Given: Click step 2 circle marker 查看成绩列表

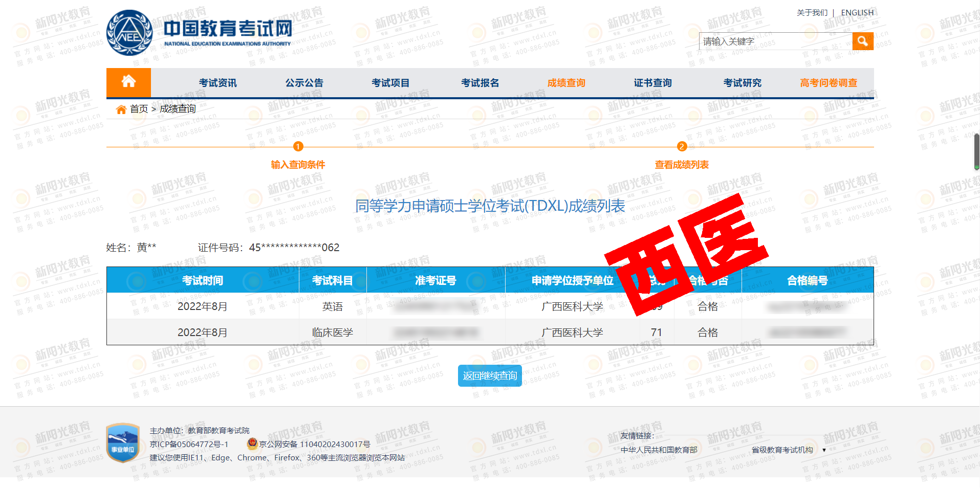Looking at the screenshot, I should pyautogui.click(x=682, y=147).
